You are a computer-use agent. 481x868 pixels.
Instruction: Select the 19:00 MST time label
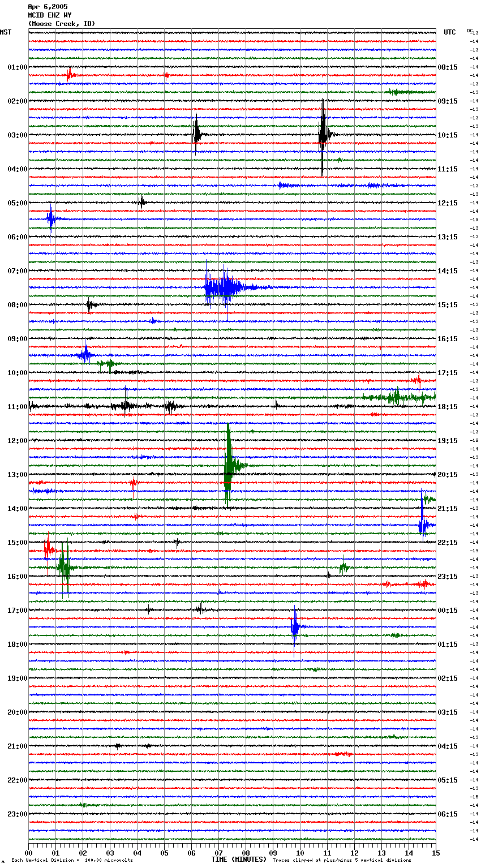click(x=17, y=678)
